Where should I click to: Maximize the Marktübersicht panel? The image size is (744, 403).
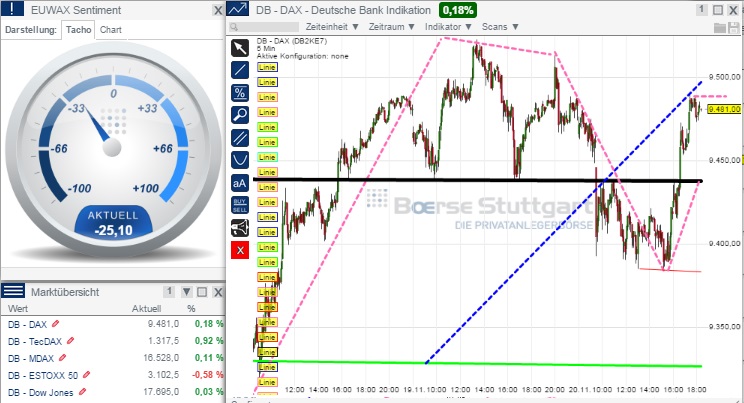[202, 291]
